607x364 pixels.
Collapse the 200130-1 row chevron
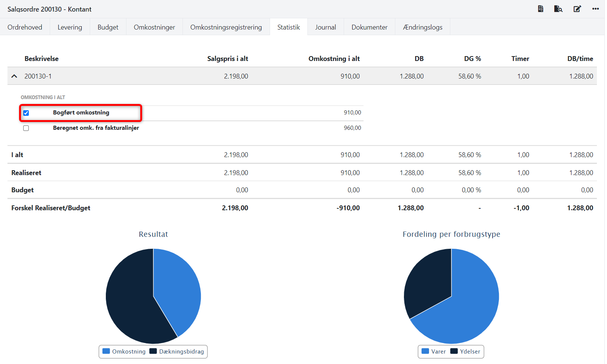(x=14, y=76)
